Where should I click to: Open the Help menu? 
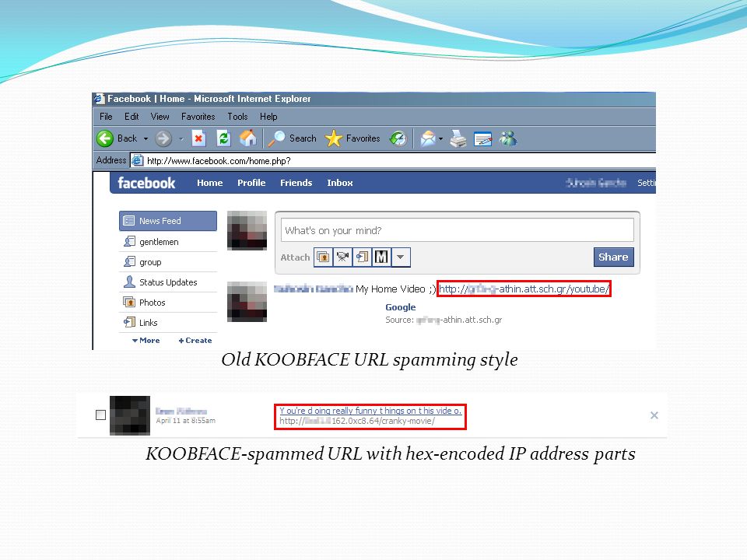pos(268,117)
